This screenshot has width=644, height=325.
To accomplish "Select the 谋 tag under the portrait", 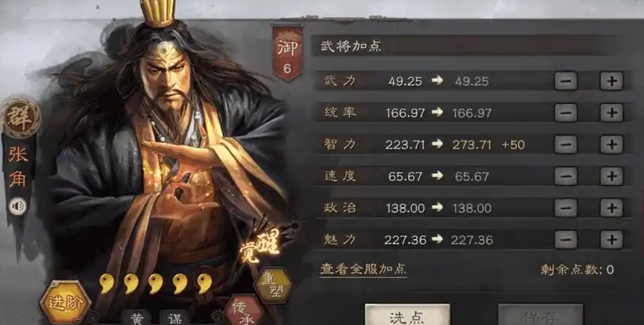I will coord(174,317).
